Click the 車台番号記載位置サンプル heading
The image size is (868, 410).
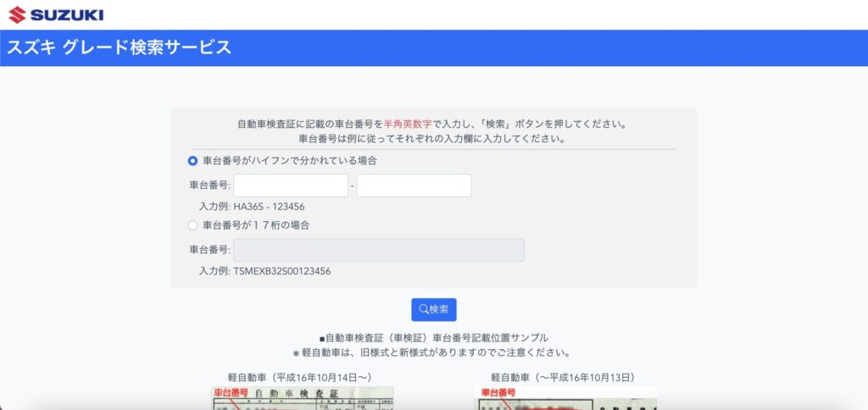point(433,337)
